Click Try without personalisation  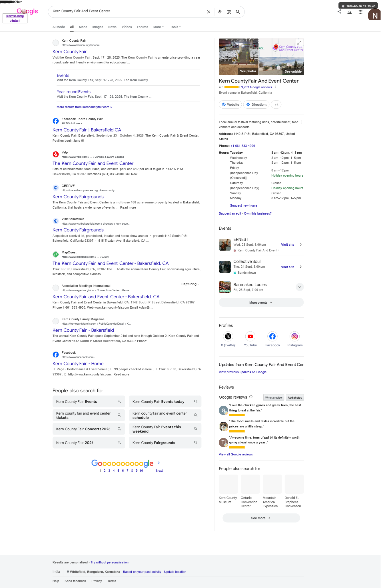pyautogui.click(x=110, y=562)
